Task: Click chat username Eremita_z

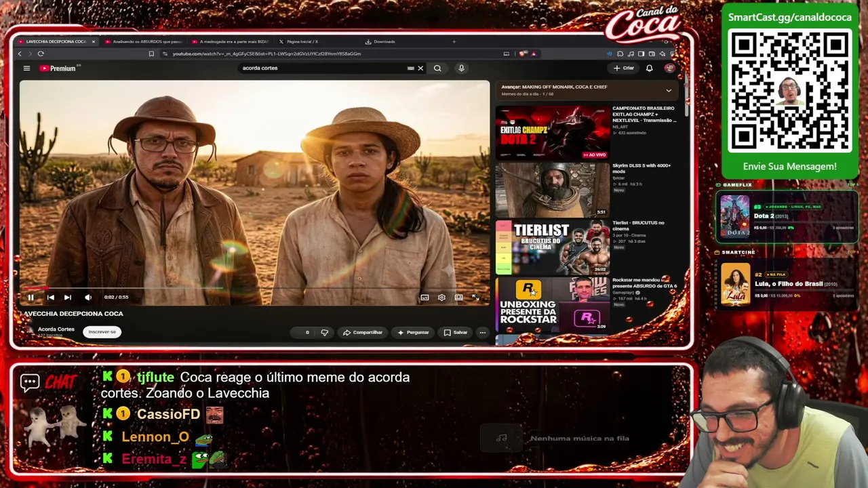Action: 154,459
